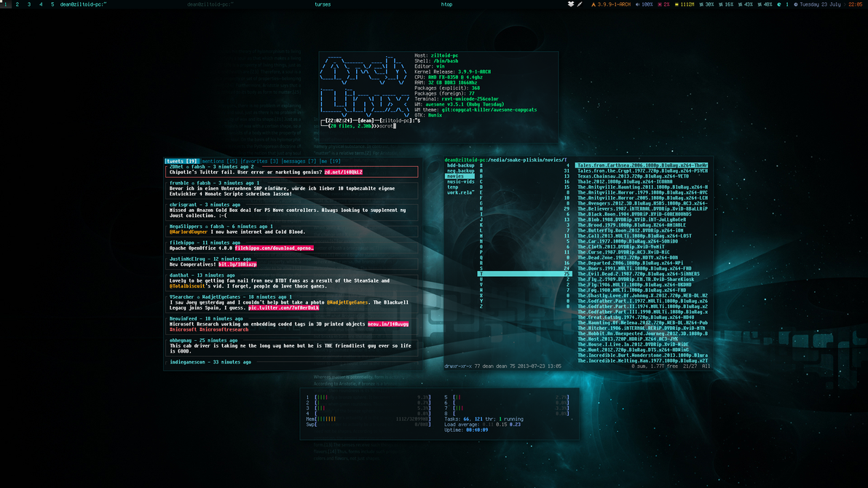Open the pic.twitter.com link in VSearcher's tweet
Screen dimensions: 868x488
283,307
